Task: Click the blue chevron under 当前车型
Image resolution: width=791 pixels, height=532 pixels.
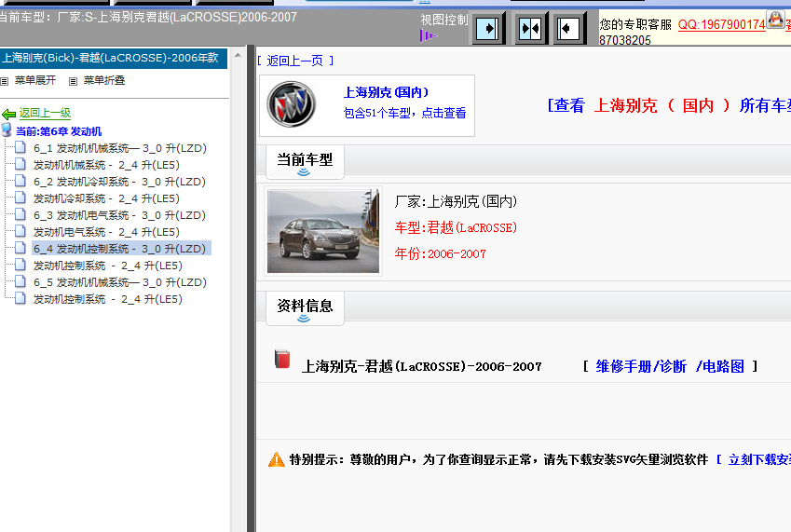Action: coord(304,172)
